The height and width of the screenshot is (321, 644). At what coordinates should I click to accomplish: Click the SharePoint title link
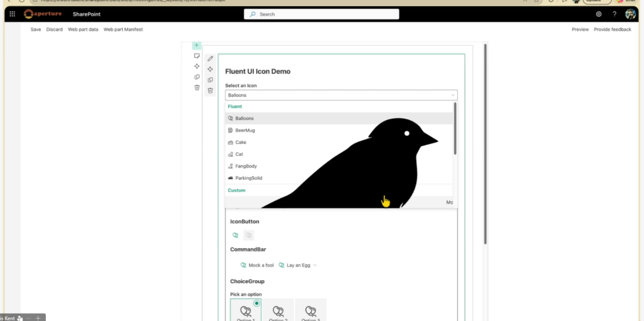[87, 14]
